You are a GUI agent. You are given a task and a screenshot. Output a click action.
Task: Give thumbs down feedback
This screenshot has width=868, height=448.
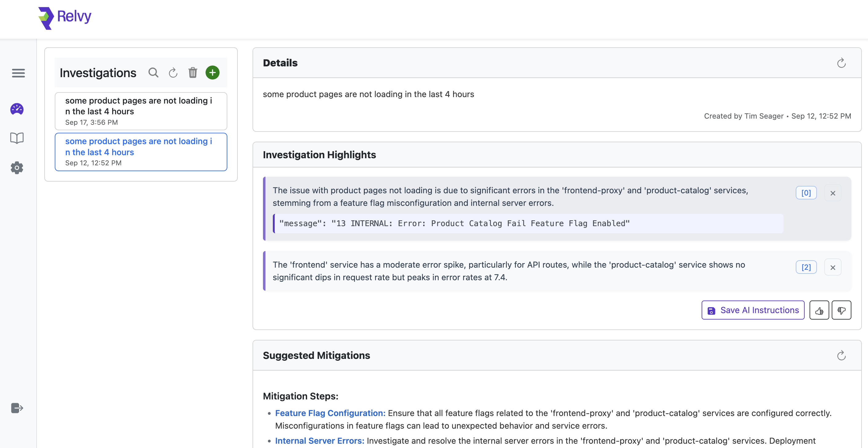tap(841, 310)
